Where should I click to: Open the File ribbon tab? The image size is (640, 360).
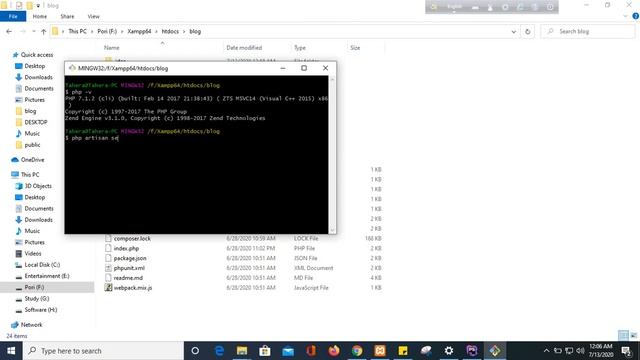[x=13, y=16]
